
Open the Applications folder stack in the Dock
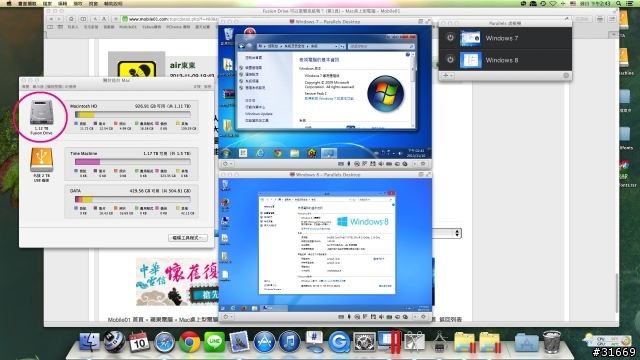(526, 343)
